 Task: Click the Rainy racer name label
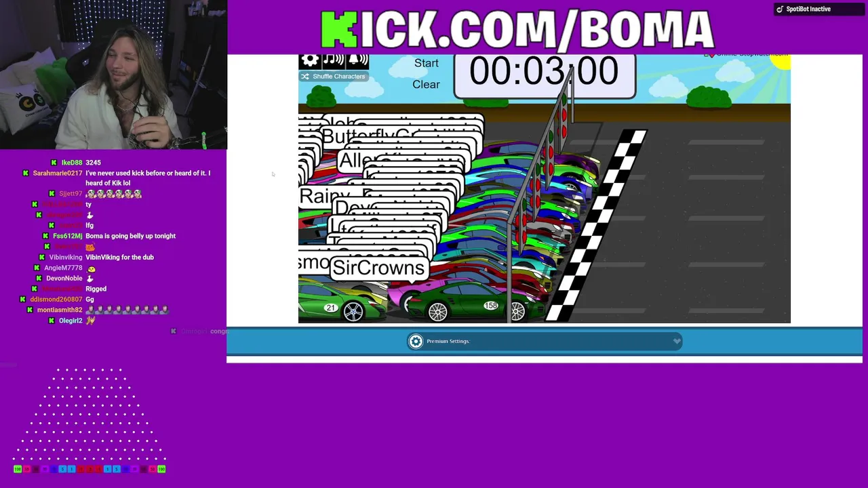click(324, 196)
